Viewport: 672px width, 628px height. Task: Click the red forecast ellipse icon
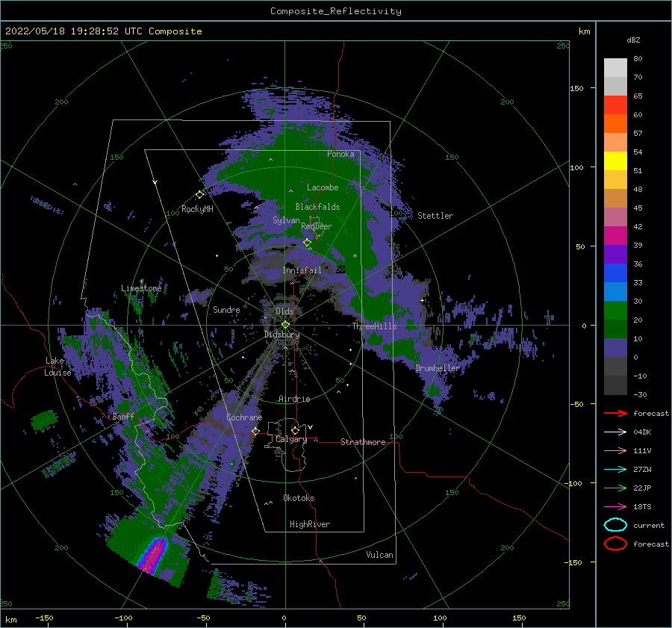coord(615,544)
